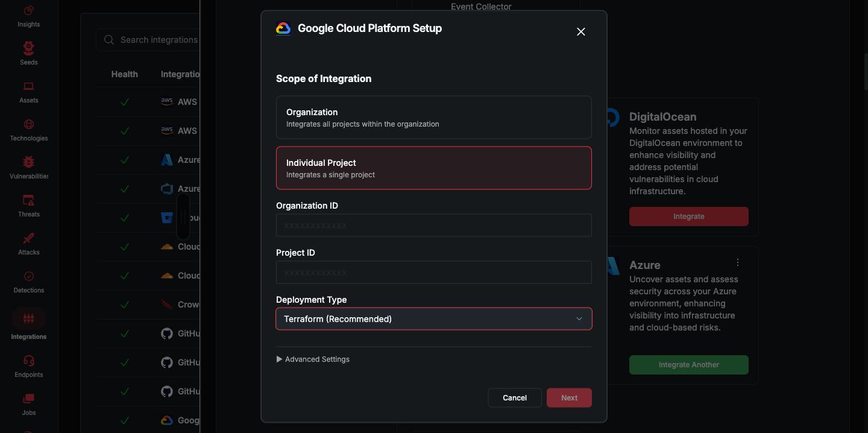Image resolution: width=868 pixels, height=433 pixels.
Task: Expand Advanced Settings
Action: [313, 359]
